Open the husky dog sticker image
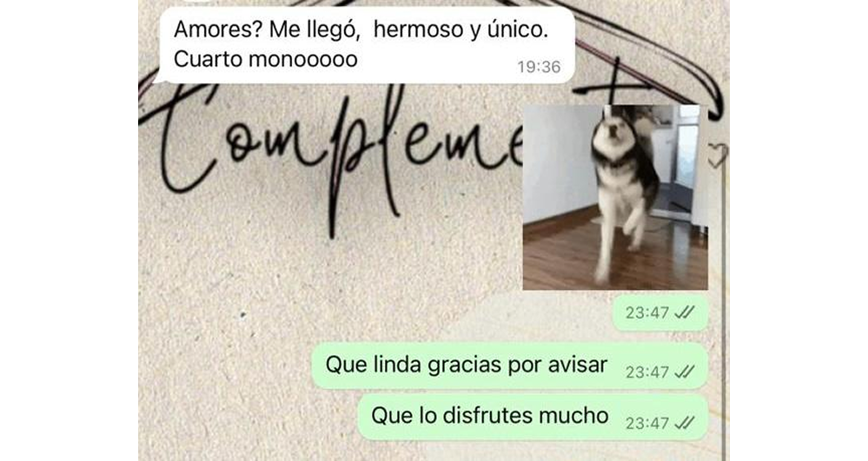The height and width of the screenshot is (461, 868). point(615,197)
